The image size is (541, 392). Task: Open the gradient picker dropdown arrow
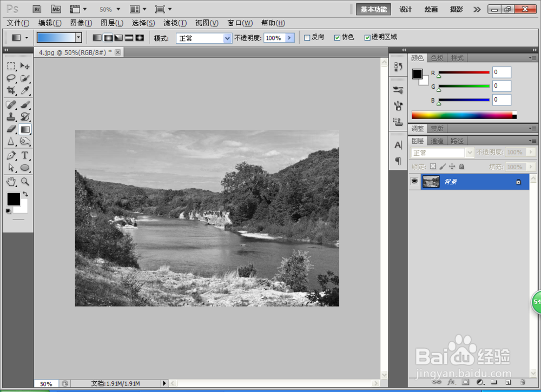pos(78,38)
